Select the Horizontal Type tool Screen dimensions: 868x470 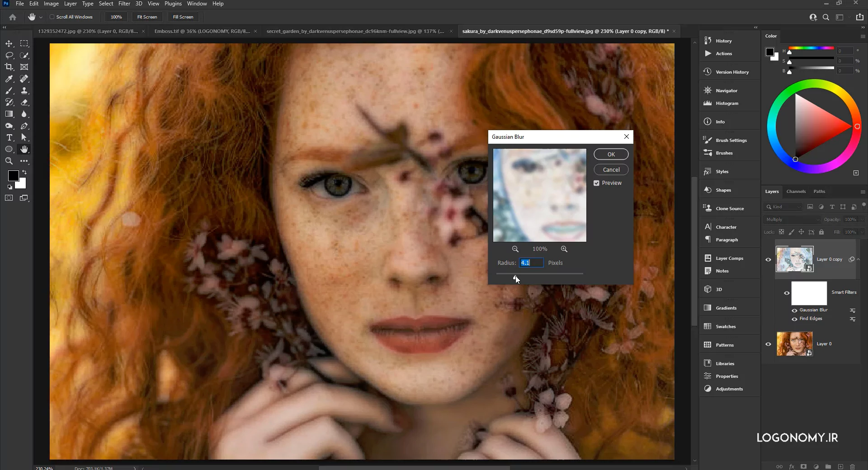9,138
